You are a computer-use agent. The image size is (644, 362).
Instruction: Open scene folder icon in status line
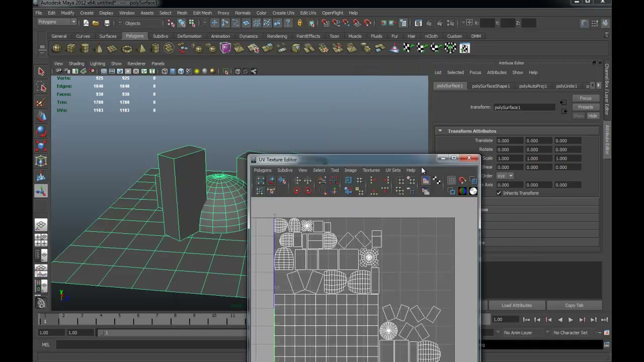[x=96, y=23]
